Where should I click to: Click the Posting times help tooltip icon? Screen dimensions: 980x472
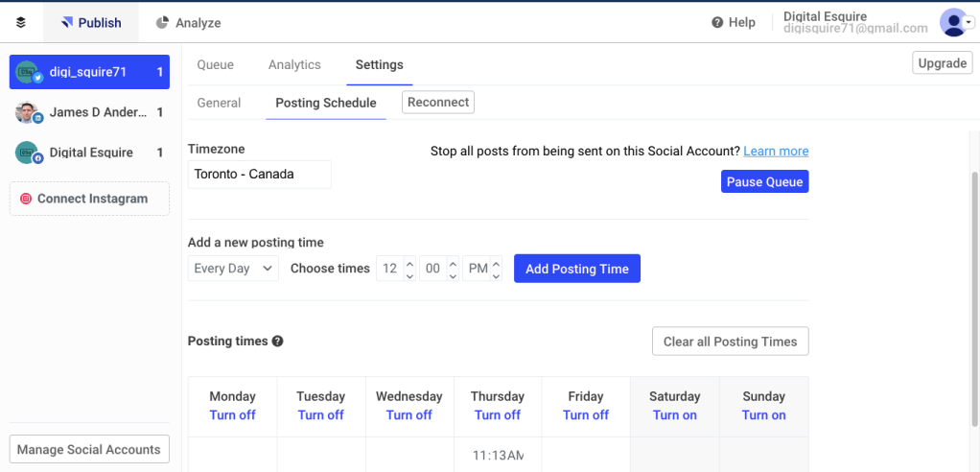point(277,342)
